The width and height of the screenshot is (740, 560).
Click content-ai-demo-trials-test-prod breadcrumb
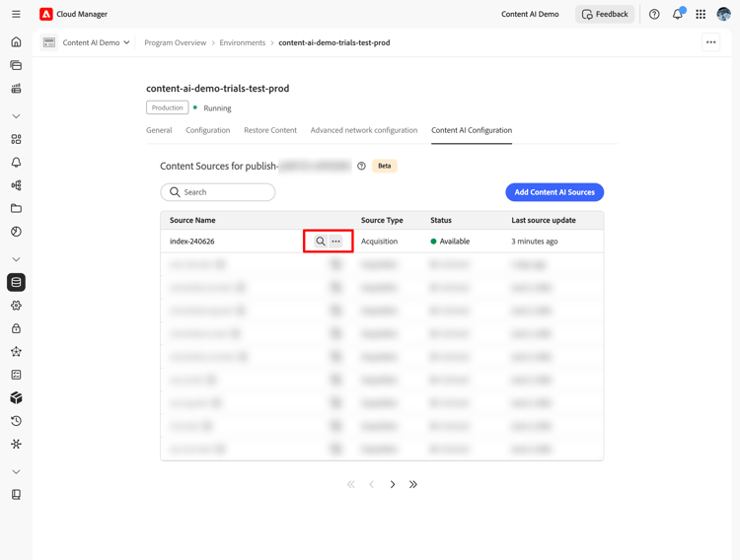(334, 42)
